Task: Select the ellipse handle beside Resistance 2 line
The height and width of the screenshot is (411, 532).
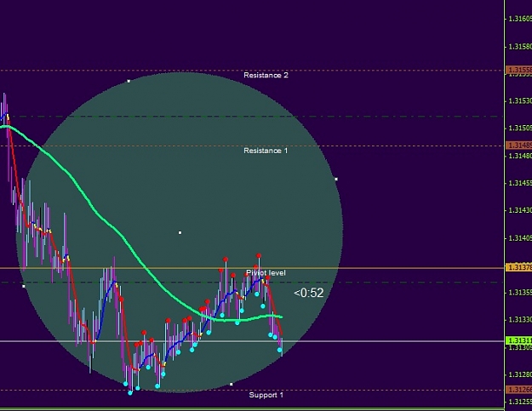Action: pos(129,81)
